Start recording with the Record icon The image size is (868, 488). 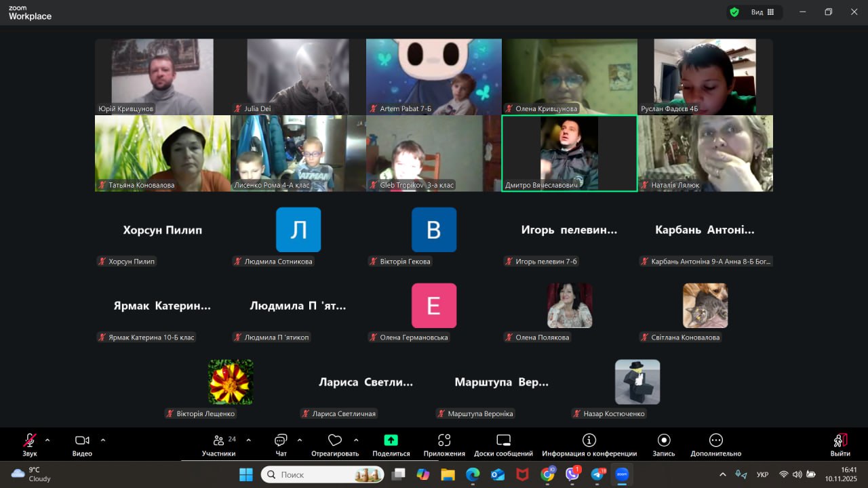(x=664, y=441)
